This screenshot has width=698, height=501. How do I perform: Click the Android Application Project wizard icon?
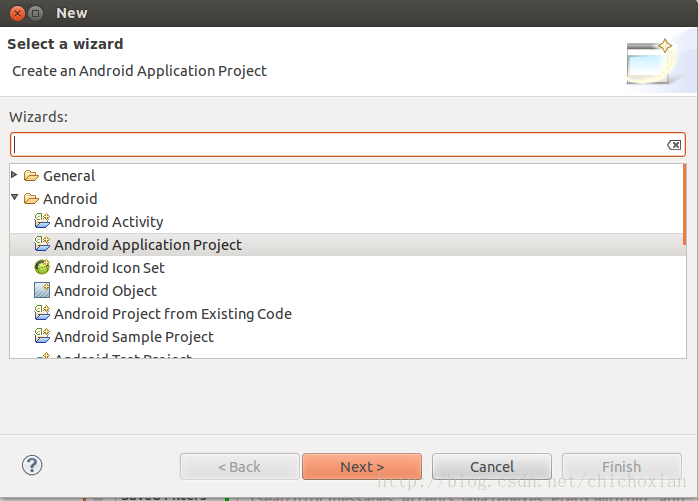(x=42, y=244)
